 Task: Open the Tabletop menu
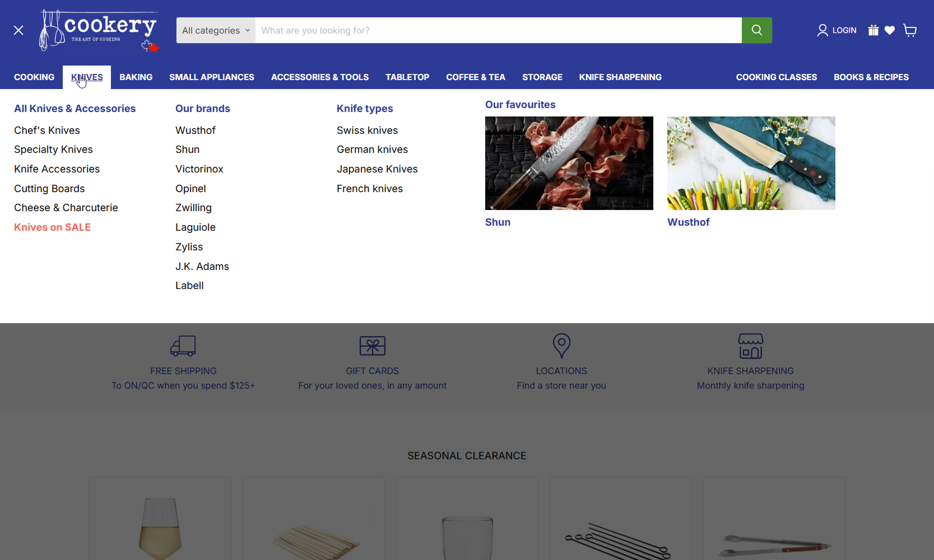point(407,77)
